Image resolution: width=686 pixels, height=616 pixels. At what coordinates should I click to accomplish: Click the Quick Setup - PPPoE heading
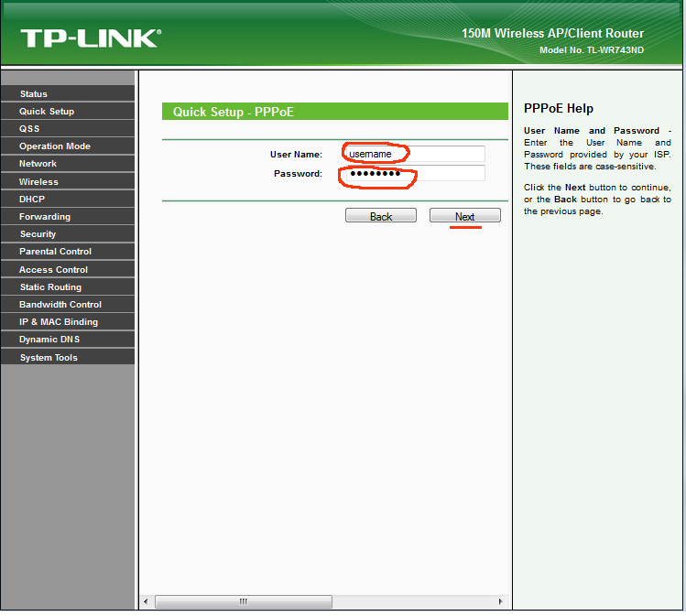tap(234, 112)
